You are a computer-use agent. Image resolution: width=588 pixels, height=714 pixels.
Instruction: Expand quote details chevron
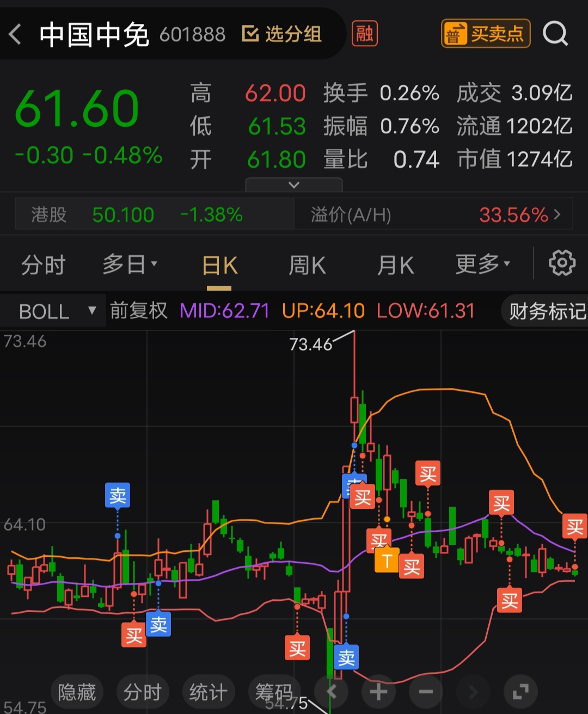[x=294, y=185]
